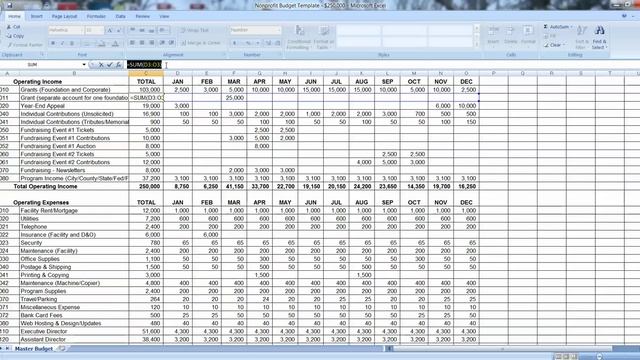Click the Insert Function fx button

pos(118,65)
